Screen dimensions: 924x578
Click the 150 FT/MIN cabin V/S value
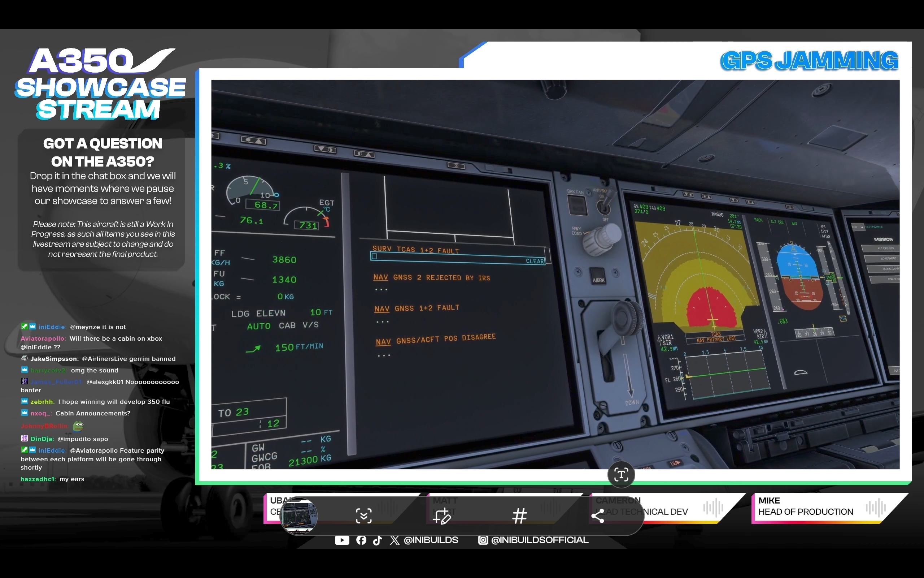299,347
